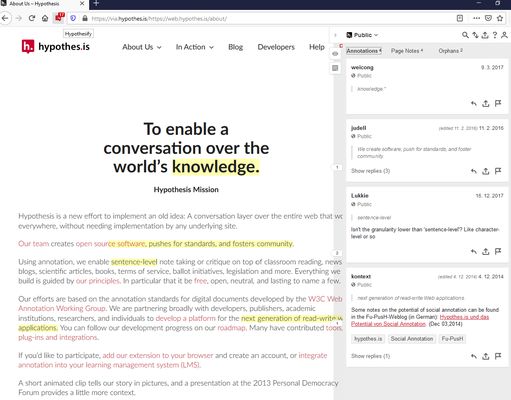Open the Blog page
The width and height of the screenshot is (511, 400).
point(235,47)
